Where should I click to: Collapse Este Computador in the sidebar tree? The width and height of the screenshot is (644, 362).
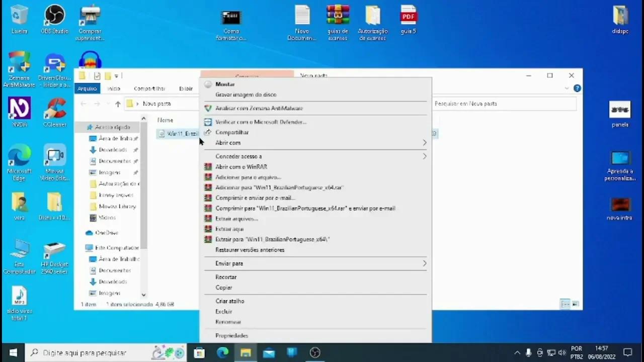pyautogui.click(x=84, y=247)
